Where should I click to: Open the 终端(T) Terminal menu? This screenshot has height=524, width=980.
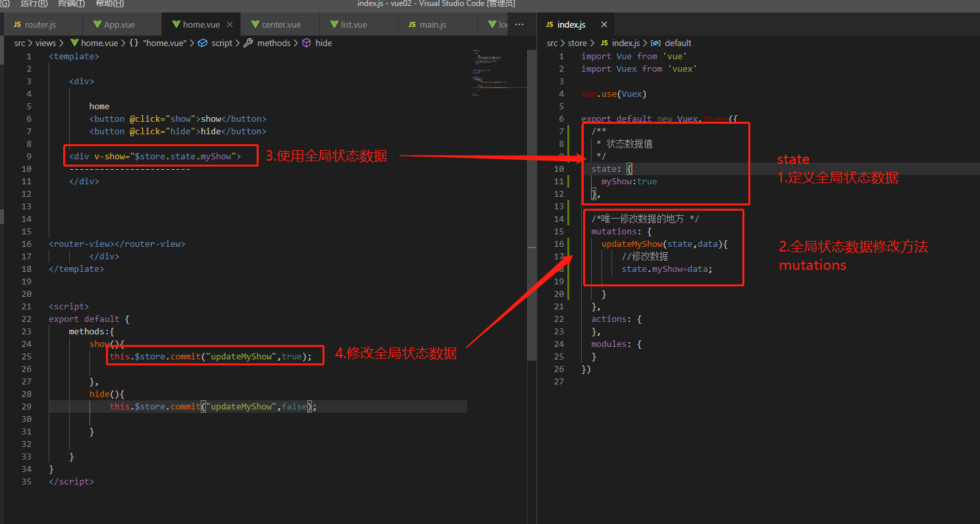[71, 4]
